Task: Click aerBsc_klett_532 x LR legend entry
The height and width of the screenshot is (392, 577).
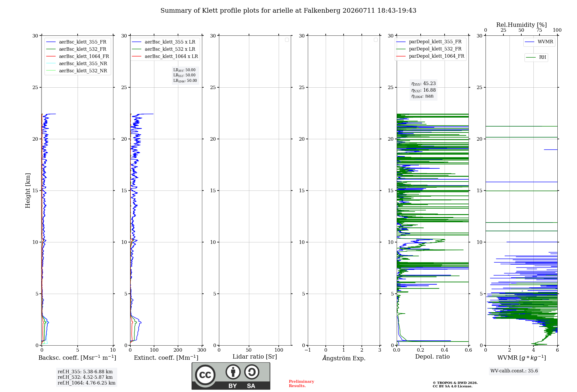Action: tap(165, 49)
